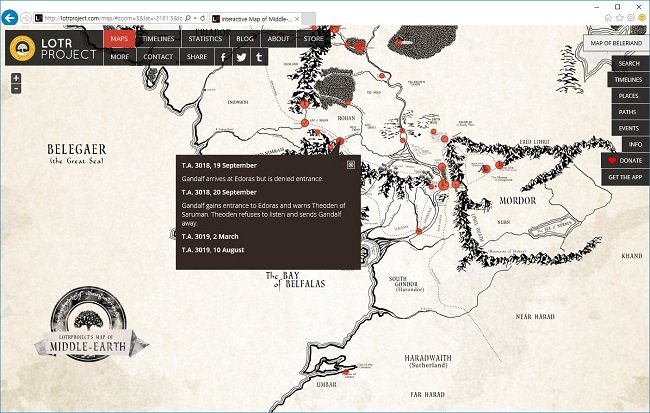The image size is (650, 413).
Task: Share the map on Twitter
Action: point(241,57)
